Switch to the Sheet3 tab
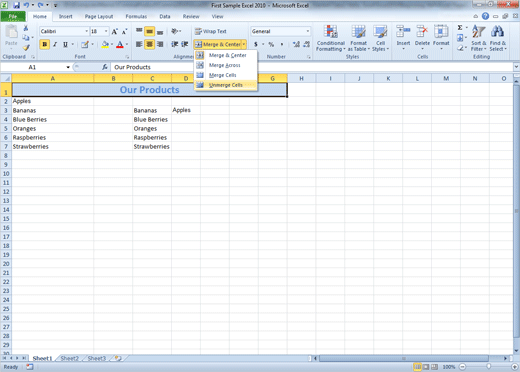520x372 pixels. click(x=97, y=358)
